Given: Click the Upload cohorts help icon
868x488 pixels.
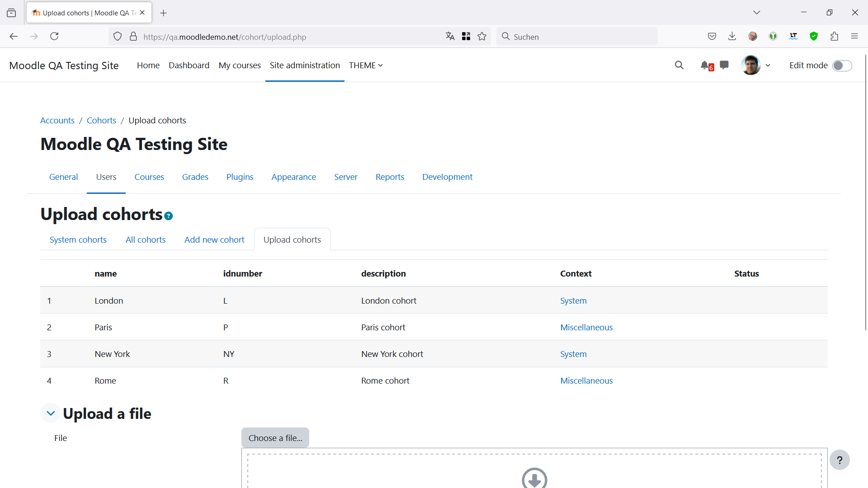Looking at the screenshot, I should (x=169, y=216).
